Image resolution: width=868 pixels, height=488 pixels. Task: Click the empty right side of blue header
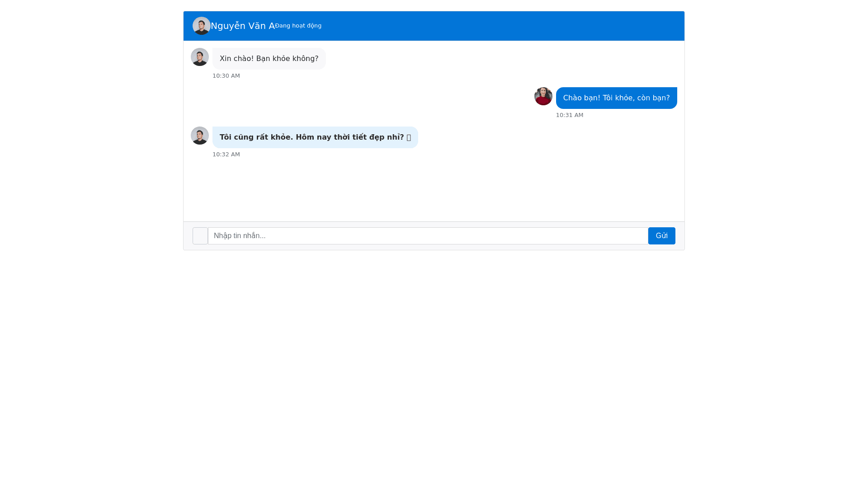[542, 26]
